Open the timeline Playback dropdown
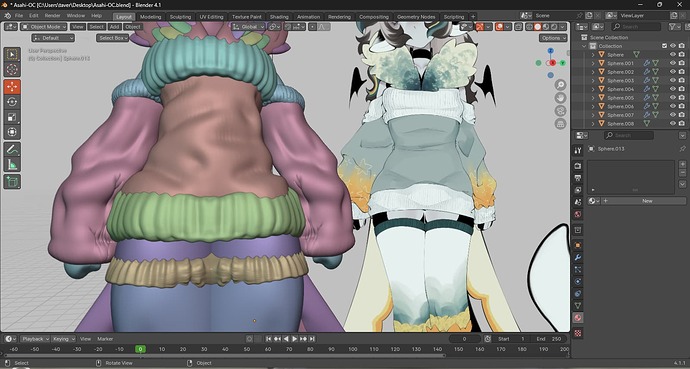This screenshot has height=369, width=690. [35, 339]
